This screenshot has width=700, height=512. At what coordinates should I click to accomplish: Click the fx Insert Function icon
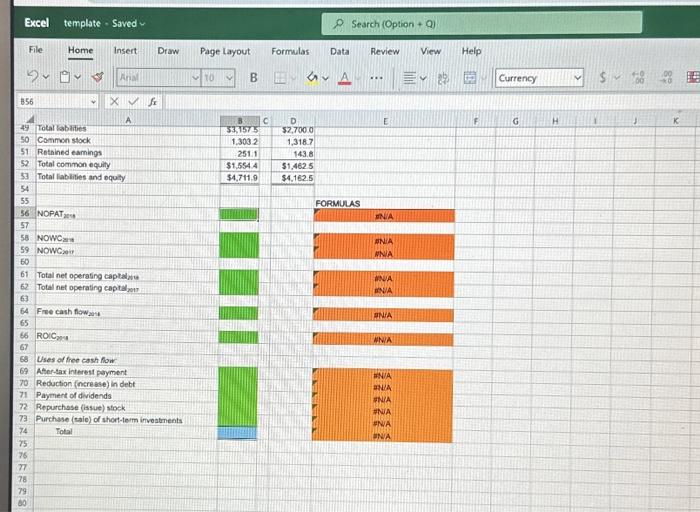[x=153, y=102]
